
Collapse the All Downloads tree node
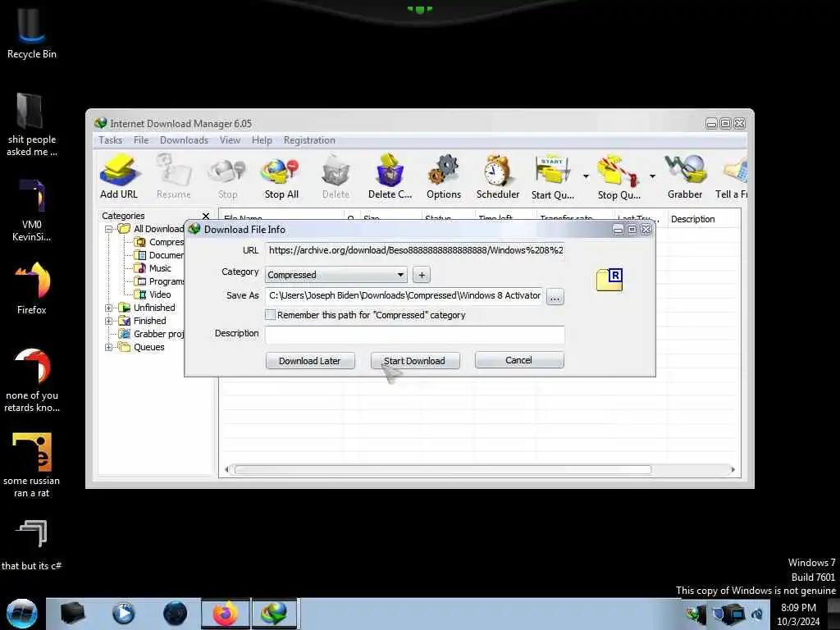(109, 229)
